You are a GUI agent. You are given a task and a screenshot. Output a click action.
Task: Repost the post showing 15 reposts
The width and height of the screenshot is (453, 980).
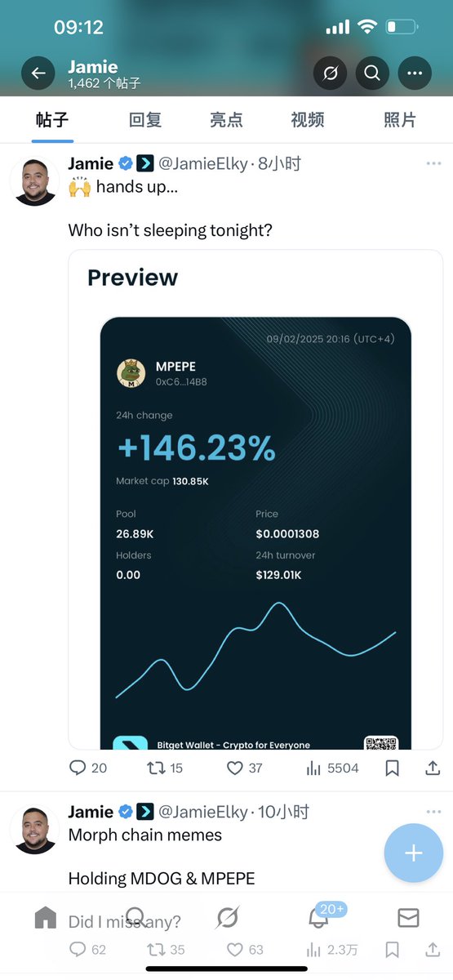[x=164, y=768]
